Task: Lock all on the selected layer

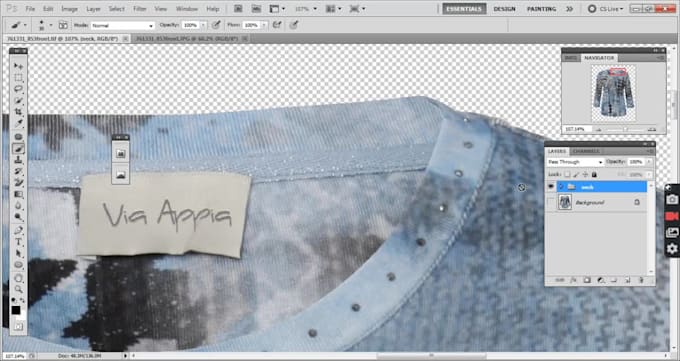Action: [x=594, y=174]
